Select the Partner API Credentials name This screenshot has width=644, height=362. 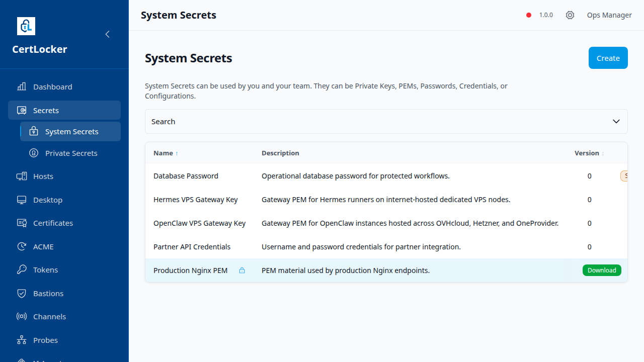click(x=192, y=247)
